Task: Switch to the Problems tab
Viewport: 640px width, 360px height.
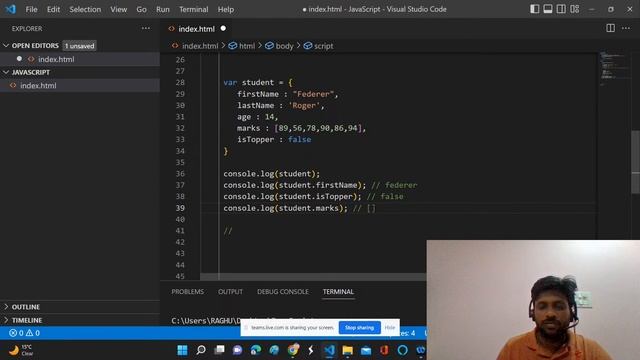Action: 187,292
